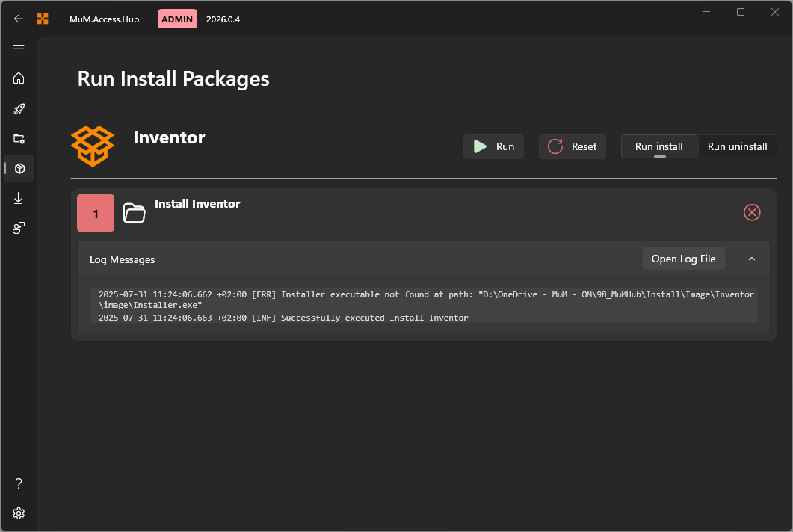The width and height of the screenshot is (793, 532).
Task: Switch to Run install mode
Action: point(659,146)
